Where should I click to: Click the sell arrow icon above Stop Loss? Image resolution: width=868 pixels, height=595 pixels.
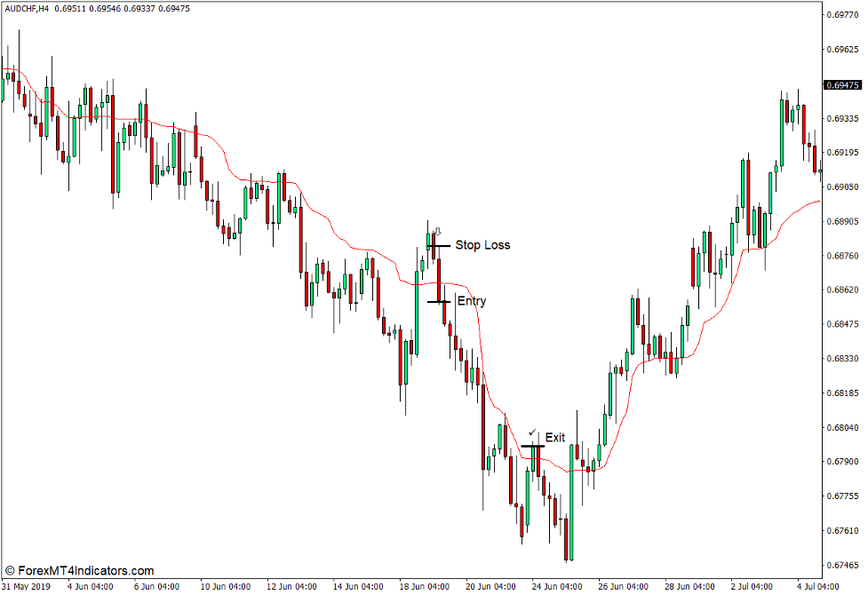[437, 231]
